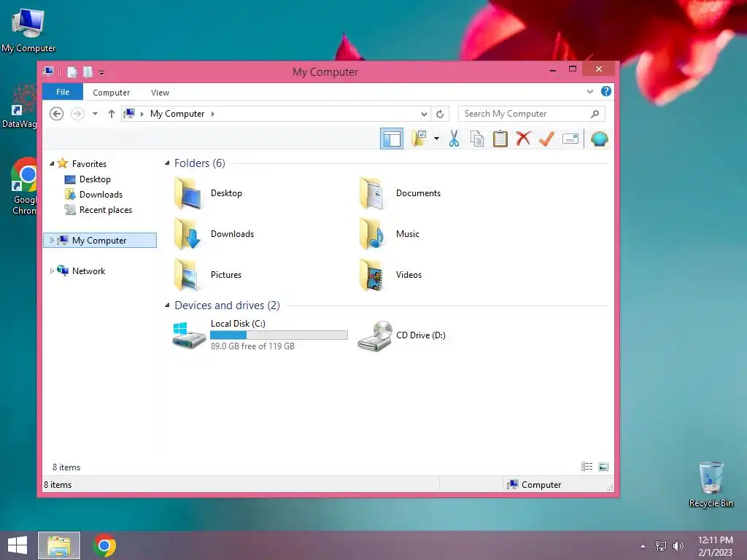Switch to the View ribbon tab
Image resolution: width=747 pixels, height=560 pixels.
tap(160, 93)
